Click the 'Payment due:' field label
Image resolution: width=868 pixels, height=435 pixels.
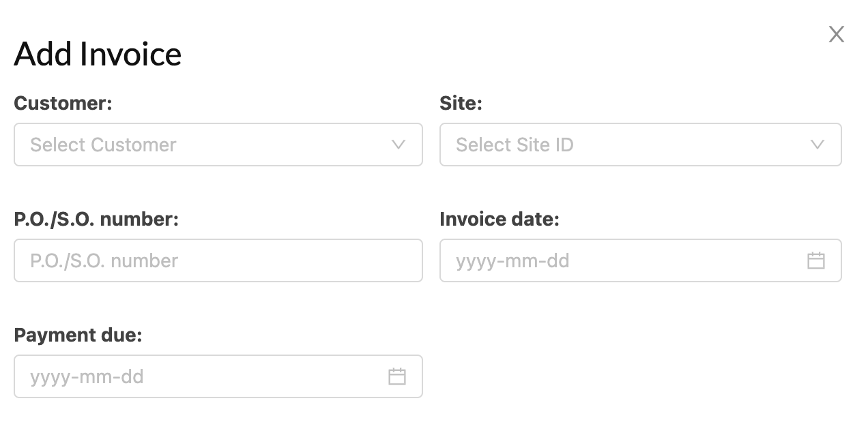coord(78,335)
